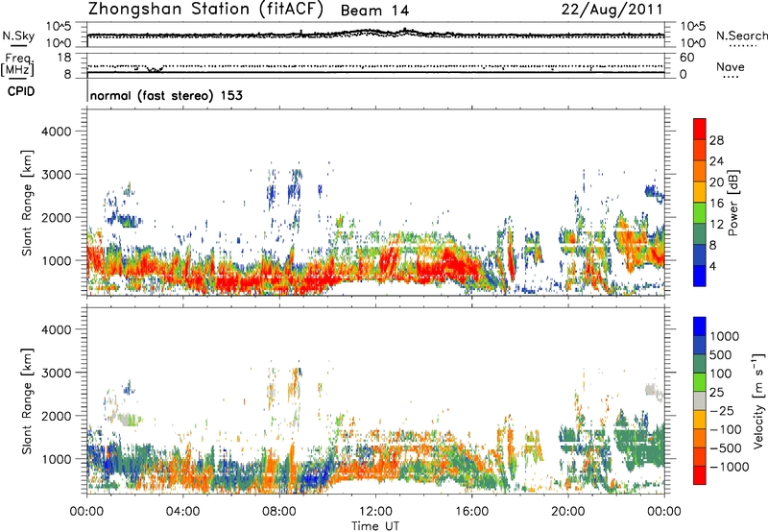
Task: Select the '04:00' time tick label
Action: (x=182, y=512)
